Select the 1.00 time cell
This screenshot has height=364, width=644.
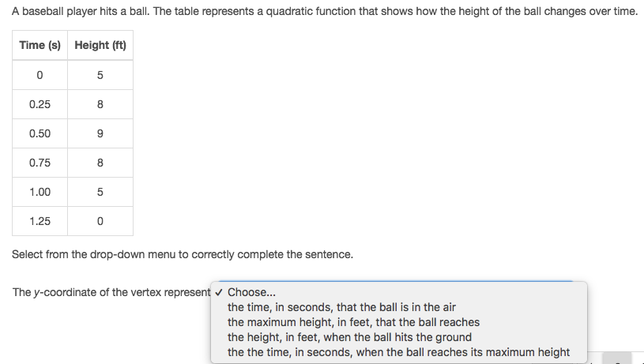40,192
